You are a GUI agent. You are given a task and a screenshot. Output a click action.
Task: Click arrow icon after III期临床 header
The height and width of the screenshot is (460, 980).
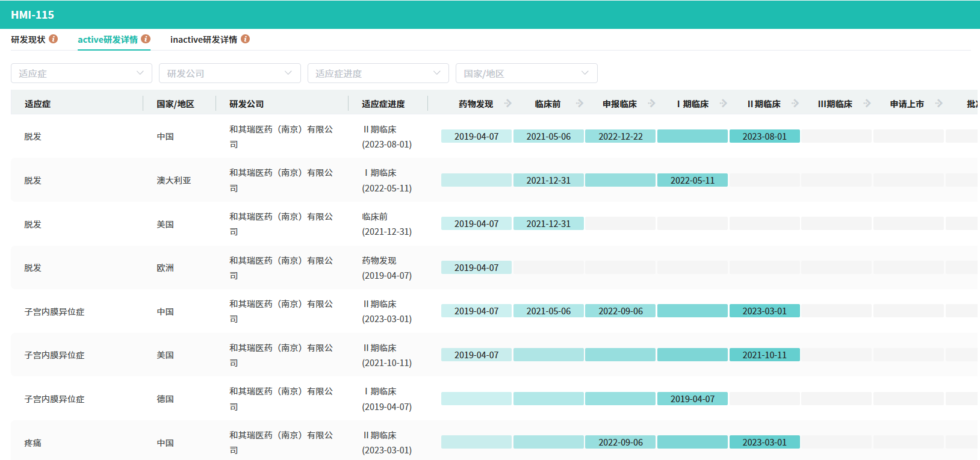[x=867, y=104]
